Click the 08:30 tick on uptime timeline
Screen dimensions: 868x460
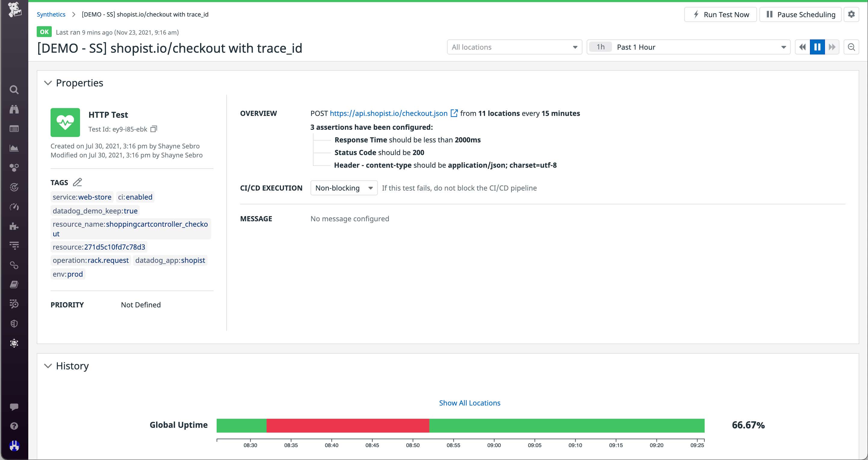pyautogui.click(x=250, y=445)
